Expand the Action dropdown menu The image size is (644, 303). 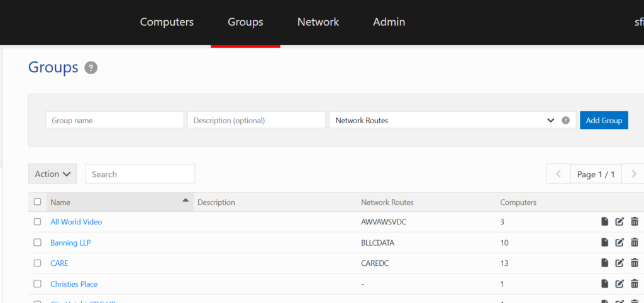coord(52,174)
